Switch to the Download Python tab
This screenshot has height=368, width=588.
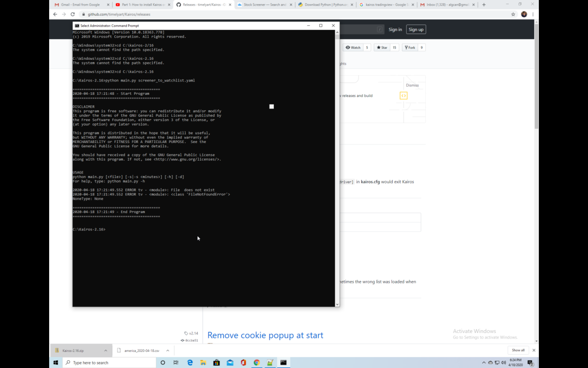(x=326, y=5)
